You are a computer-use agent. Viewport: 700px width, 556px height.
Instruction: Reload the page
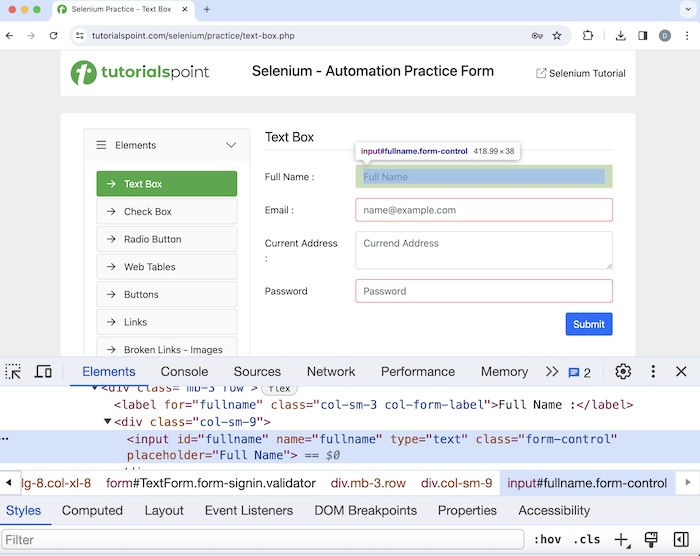(53, 35)
